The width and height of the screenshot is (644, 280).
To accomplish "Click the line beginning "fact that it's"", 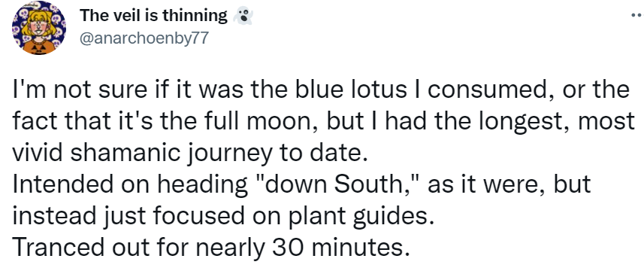I will point(324,122).
